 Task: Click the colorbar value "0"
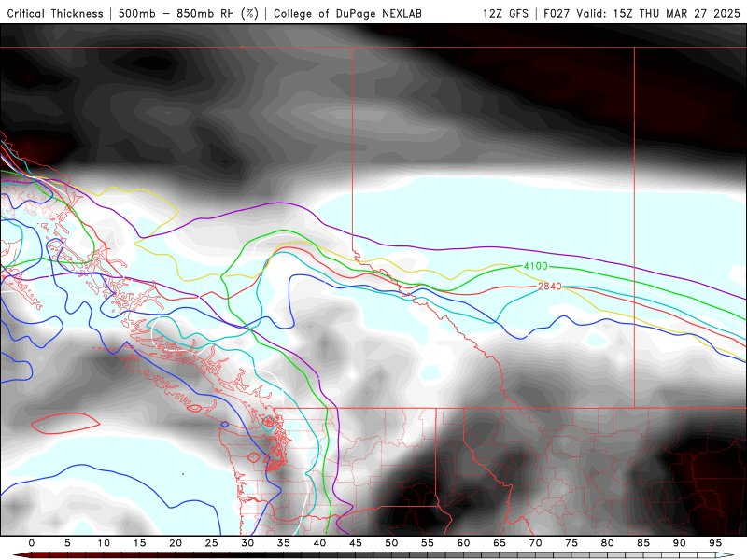point(32,543)
